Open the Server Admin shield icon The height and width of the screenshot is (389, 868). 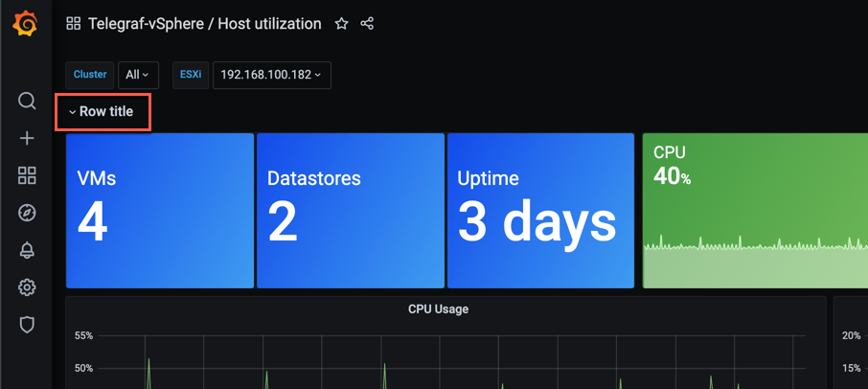pyautogui.click(x=27, y=325)
